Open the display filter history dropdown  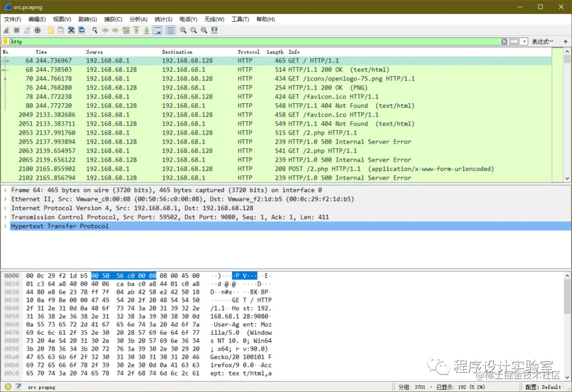(x=524, y=42)
